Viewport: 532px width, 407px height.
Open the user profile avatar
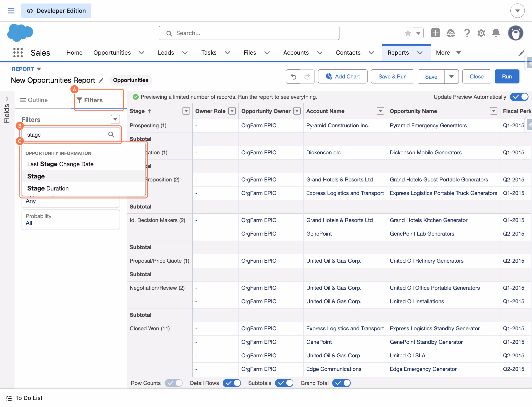[x=516, y=33]
